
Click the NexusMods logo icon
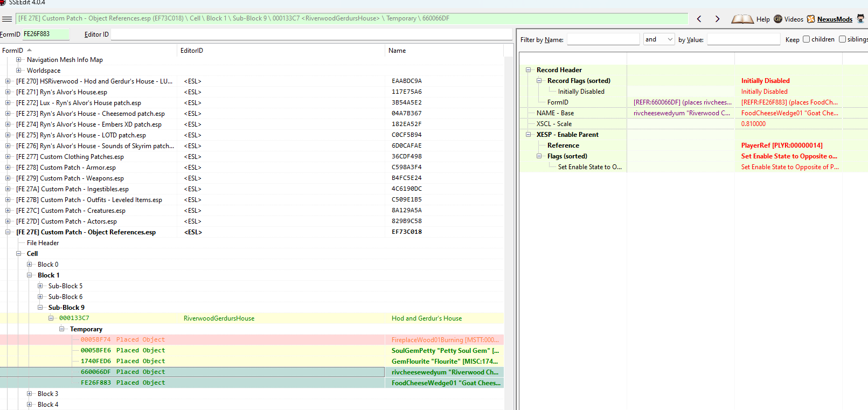pyautogui.click(x=811, y=19)
